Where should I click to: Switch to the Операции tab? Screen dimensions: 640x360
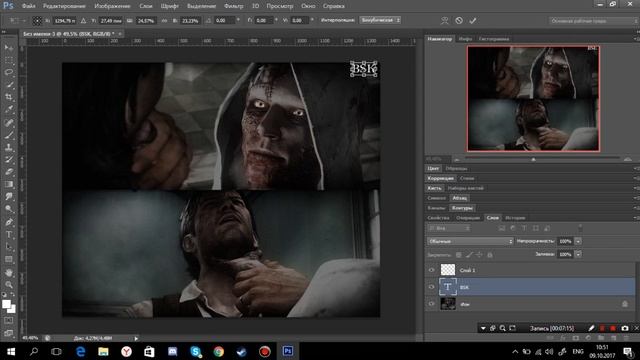468,218
